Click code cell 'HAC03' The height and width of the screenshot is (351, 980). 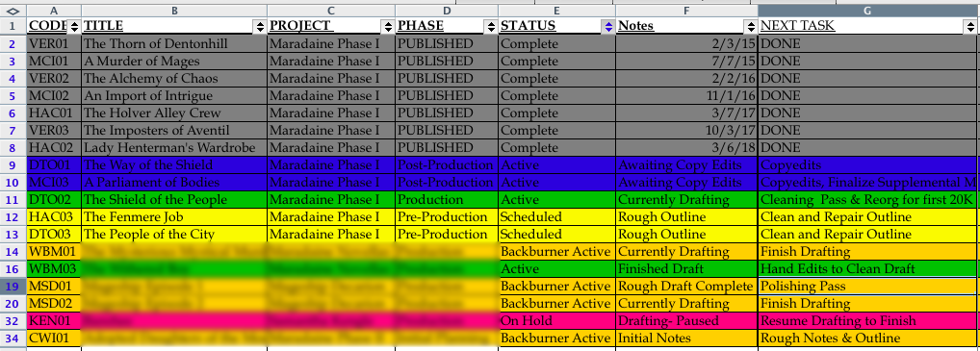(x=54, y=216)
